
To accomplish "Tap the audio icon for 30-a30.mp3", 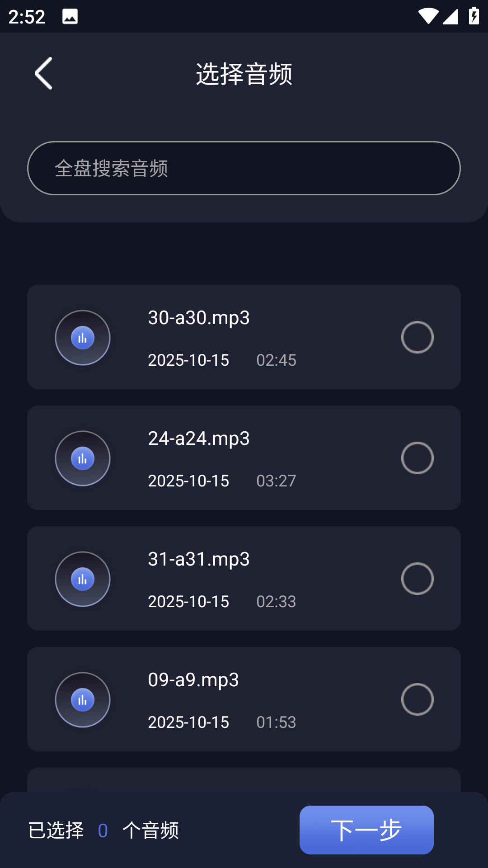I will (x=83, y=338).
